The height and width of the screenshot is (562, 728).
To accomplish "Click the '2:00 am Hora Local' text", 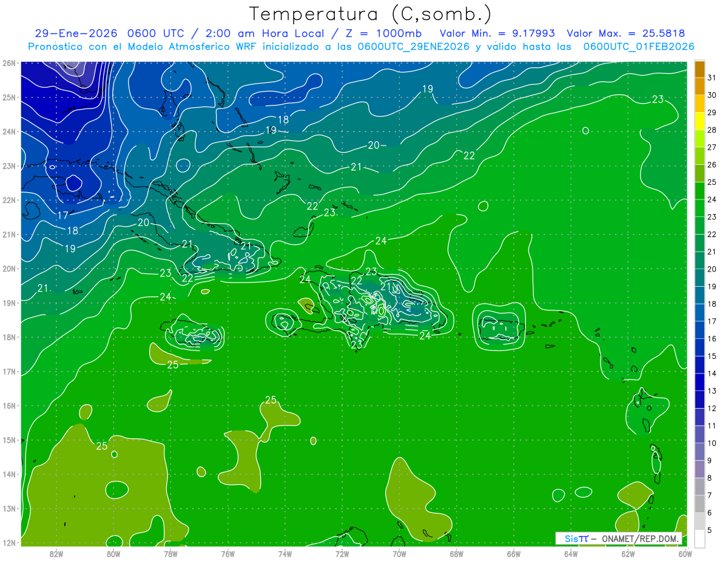I will point(264,33).
